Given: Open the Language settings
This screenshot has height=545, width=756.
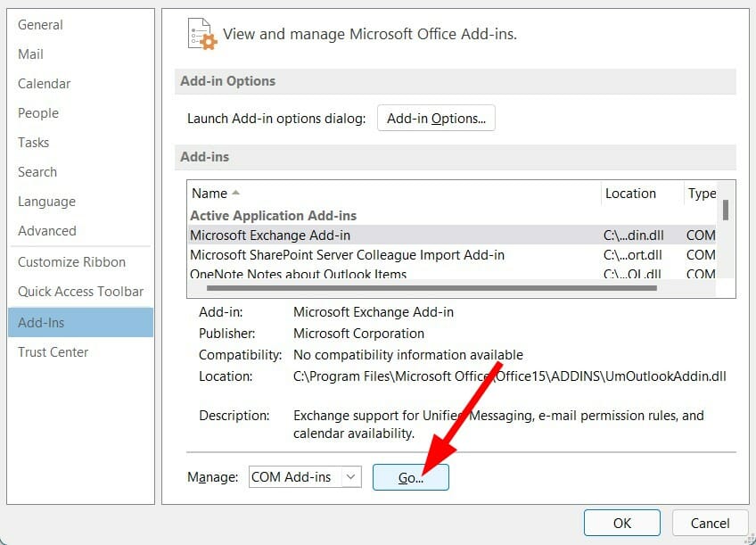Looking at the screenshot, I should pos(46,201).
